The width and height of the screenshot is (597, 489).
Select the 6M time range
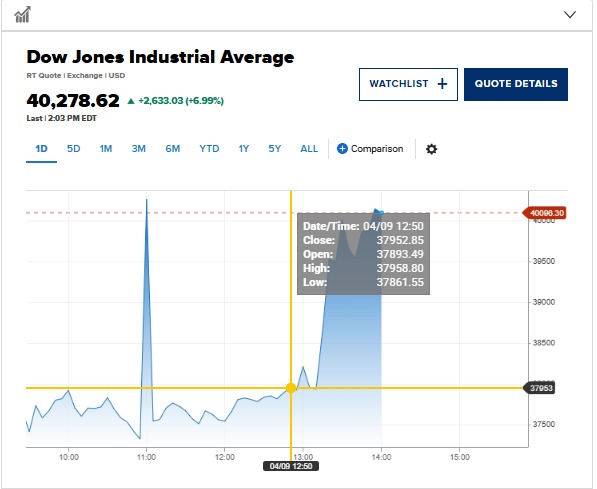click(172, 149)
